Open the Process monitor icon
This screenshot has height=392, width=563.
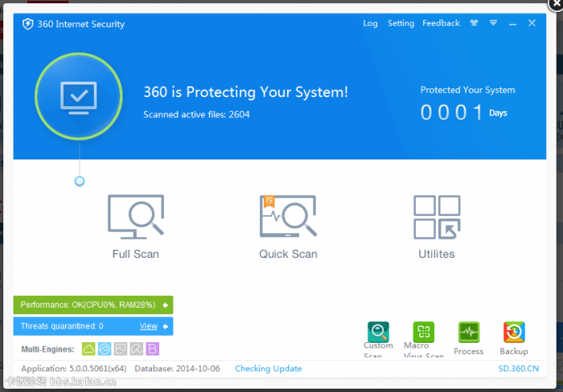(468, 333)
